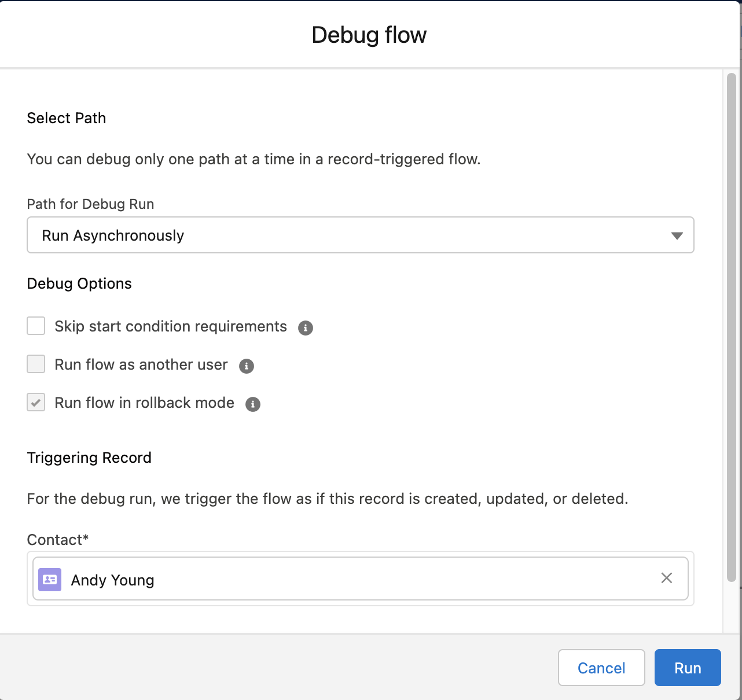The height and width of the screenshot is (700, 742).
Task: Disable Run flow in rollback mode
Action: pyautogui.click(x=35, y=402)
